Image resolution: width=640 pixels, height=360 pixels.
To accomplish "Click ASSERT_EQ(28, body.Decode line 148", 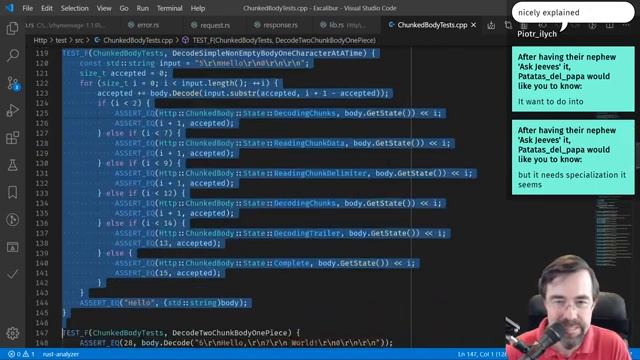I will point(236,343).
